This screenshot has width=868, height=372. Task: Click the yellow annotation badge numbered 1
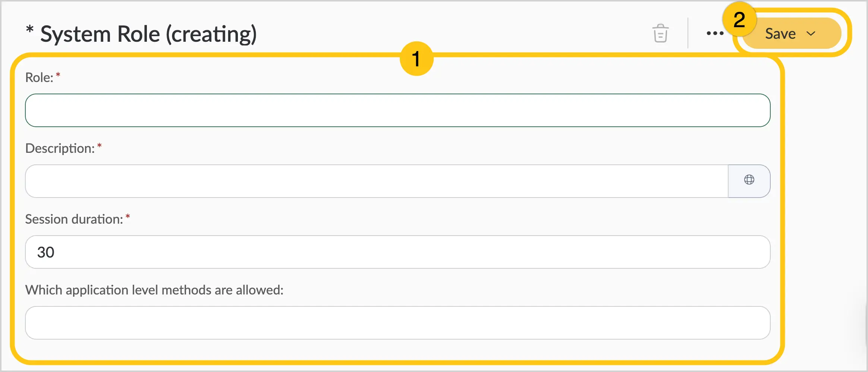click(x=416, y=59)
